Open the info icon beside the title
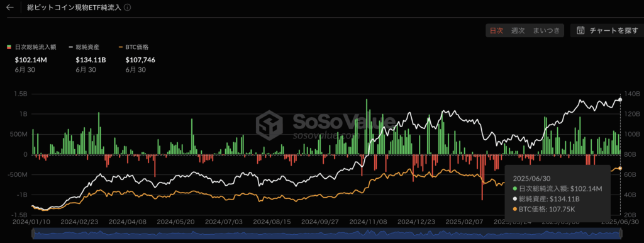The width and height of the screenshot is (644, 243). 127,8
